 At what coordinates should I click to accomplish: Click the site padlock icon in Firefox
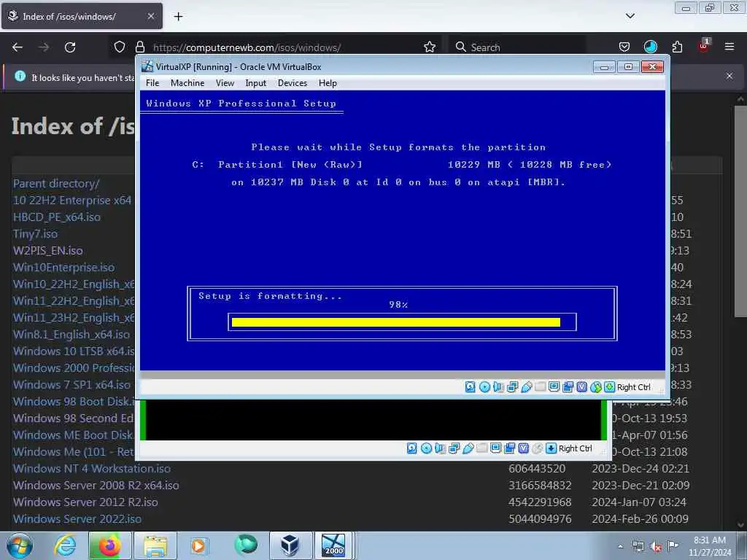pos(139,47)
